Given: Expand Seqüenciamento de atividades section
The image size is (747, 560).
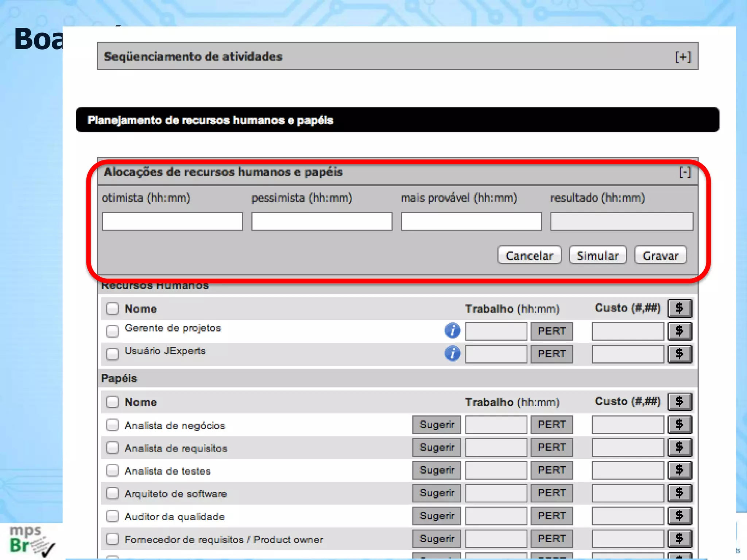Looking at the screenshot, I should tap(683, 57).
